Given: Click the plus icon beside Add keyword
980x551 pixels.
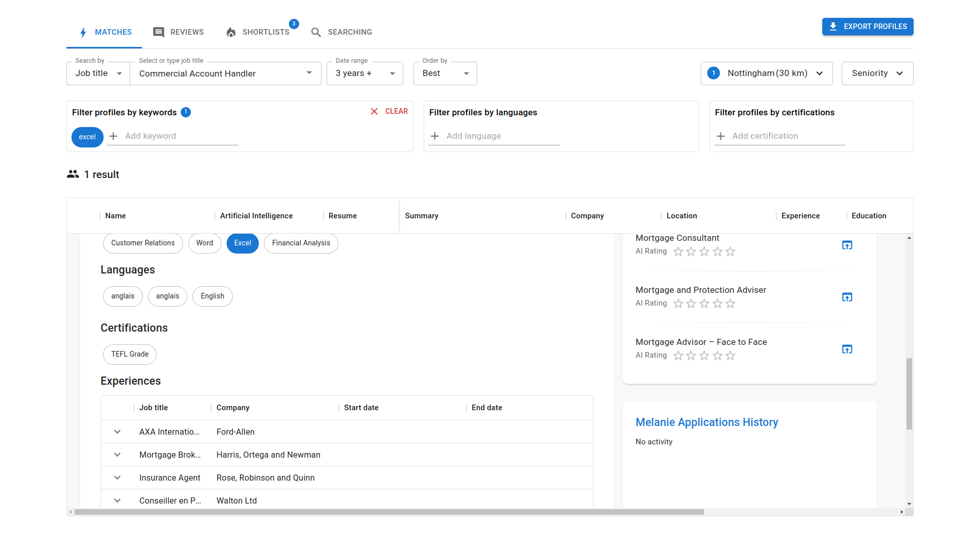Looking at the screenshot, I should point(113,136).
